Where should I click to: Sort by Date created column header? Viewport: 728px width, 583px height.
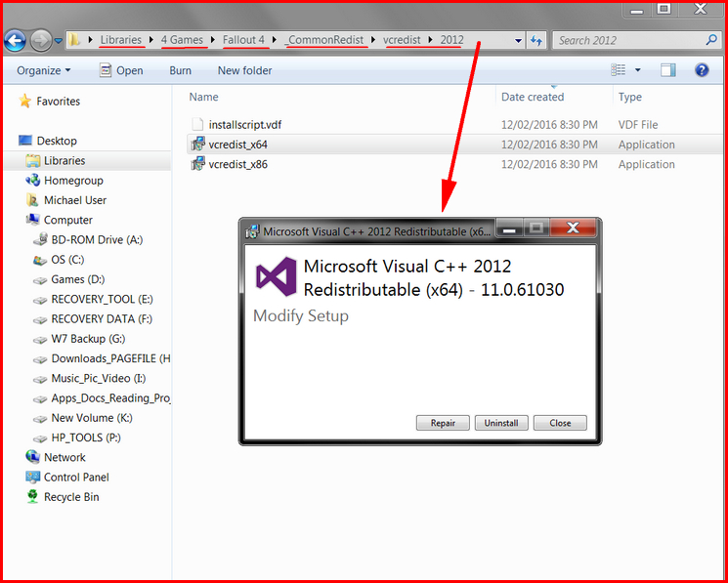533,97
